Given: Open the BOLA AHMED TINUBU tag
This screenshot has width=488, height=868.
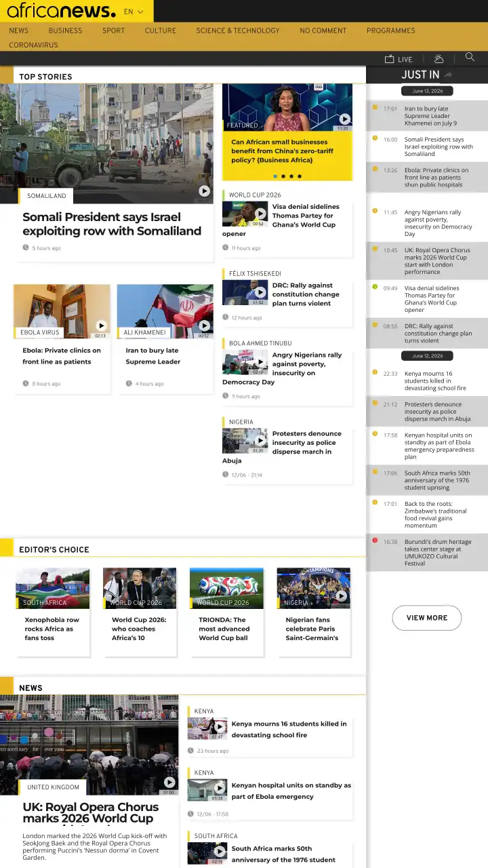Looking at the screenshot, I should 260,344.
